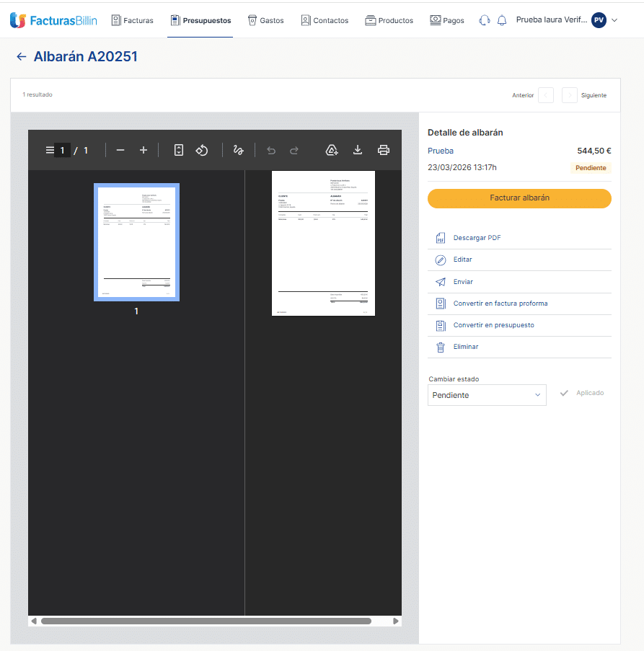Image resolution: width=644 pixels, height=651 pixels.
Task: Click the Facturar albarán button
Action: [x=519, y=198]
